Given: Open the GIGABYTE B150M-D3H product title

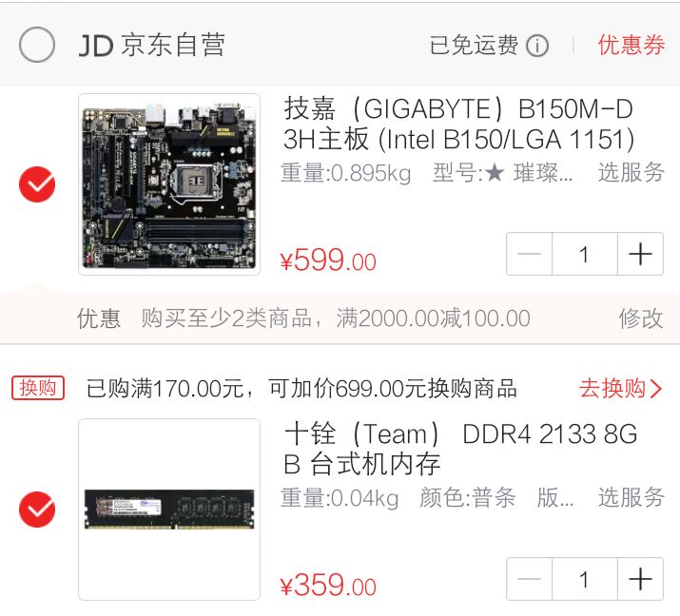Looking at the screenshot, I should tap(458, 124).
